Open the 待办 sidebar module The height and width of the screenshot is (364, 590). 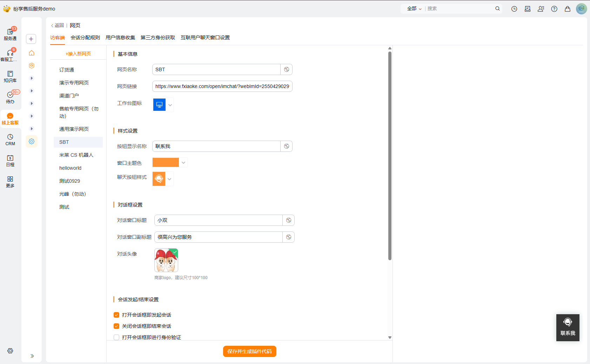[x=10, y=97]
